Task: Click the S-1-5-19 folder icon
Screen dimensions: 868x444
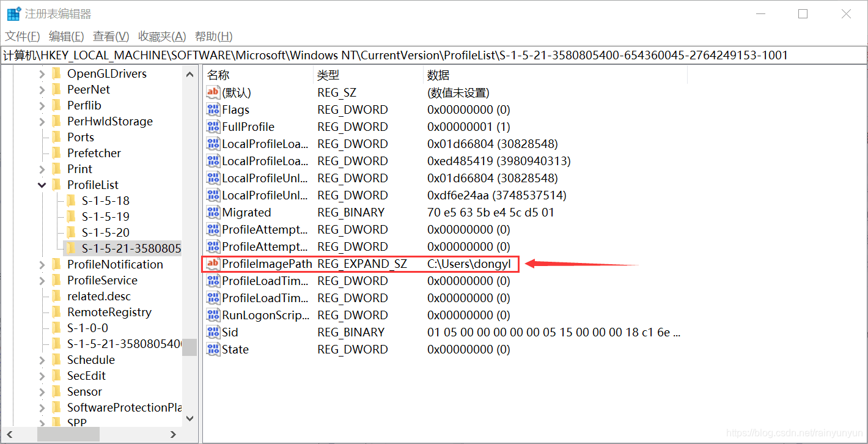Action: click(x=72, y=216)
